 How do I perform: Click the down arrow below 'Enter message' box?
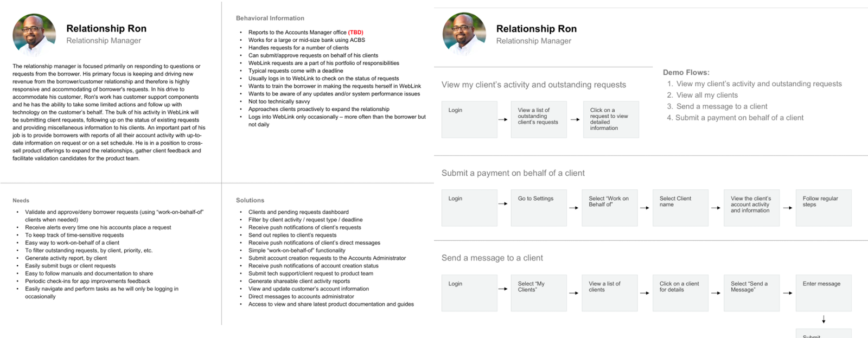[824, 320]
